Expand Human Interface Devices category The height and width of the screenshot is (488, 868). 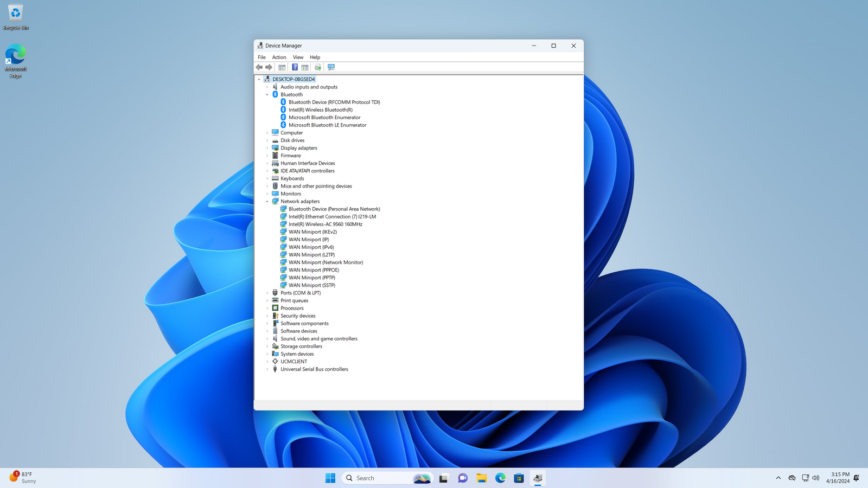tap(267, 163)
